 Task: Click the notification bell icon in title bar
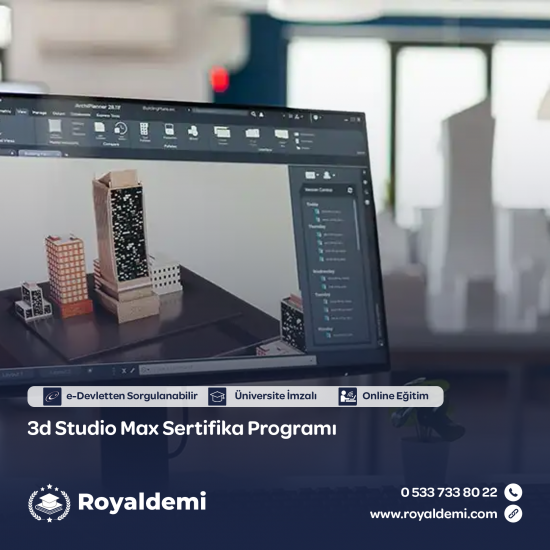tap(261, 114)
